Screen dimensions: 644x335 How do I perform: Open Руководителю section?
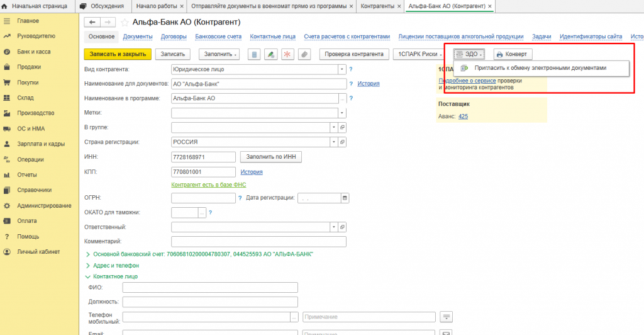[36, 36]
